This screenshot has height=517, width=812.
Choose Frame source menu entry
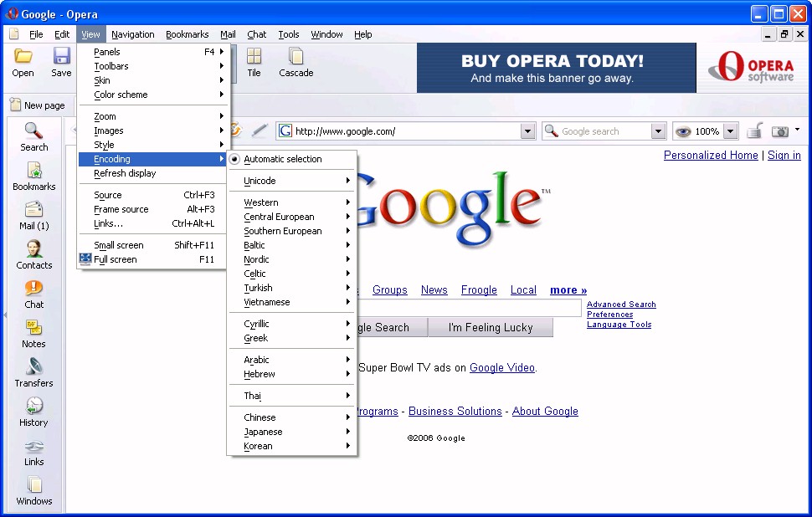152,209
